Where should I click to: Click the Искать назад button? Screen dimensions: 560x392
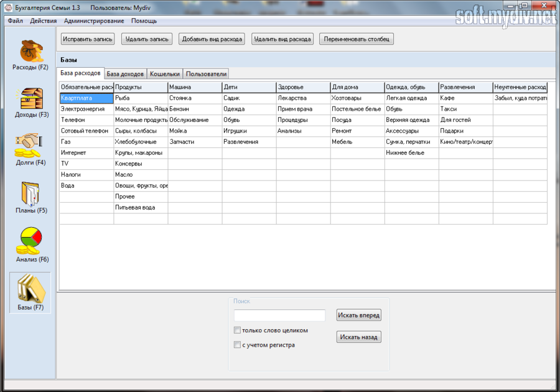(x=358, y=337)
